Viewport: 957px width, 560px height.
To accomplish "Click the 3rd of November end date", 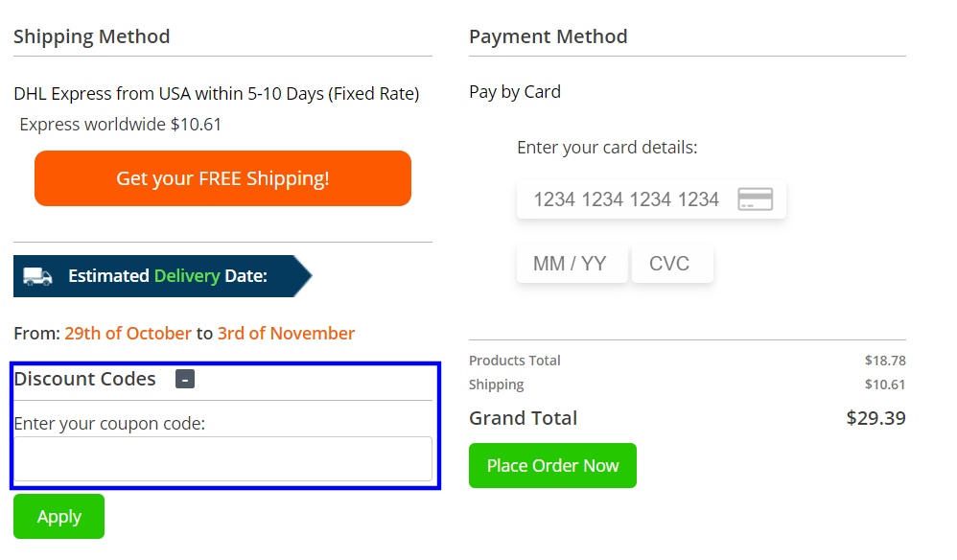I will click(286, 334).
